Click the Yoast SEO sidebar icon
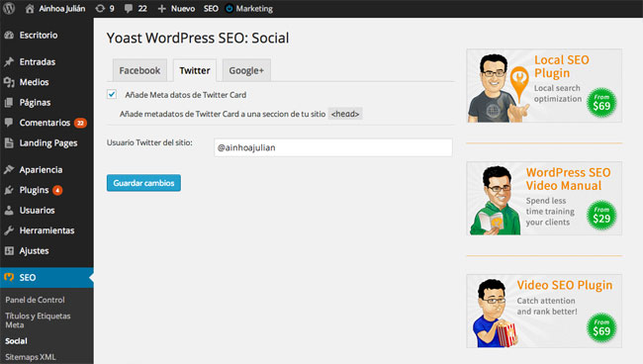Image resolution: width=643 pixels, height=364 pixels. (x=9, y=277)
